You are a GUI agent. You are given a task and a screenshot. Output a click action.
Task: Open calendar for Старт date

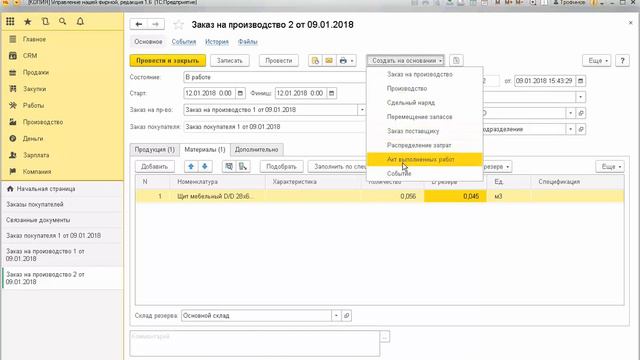[x=240, y=93]
